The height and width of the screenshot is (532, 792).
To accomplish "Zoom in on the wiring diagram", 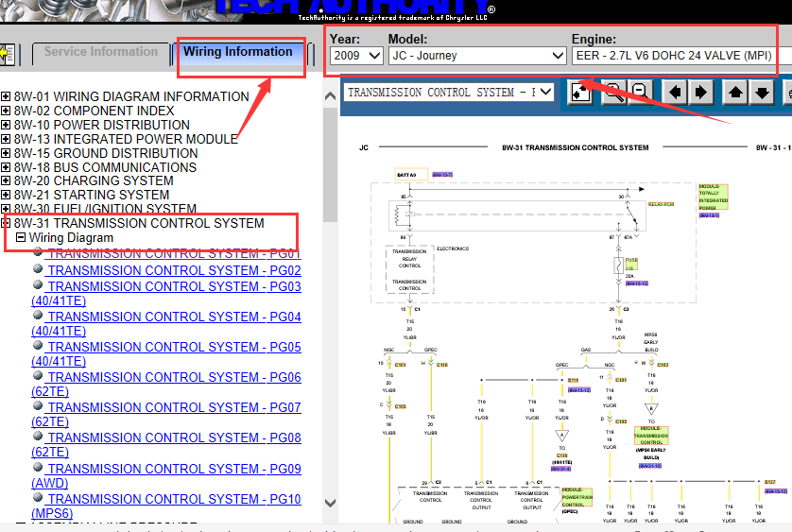I will (612, 93).
